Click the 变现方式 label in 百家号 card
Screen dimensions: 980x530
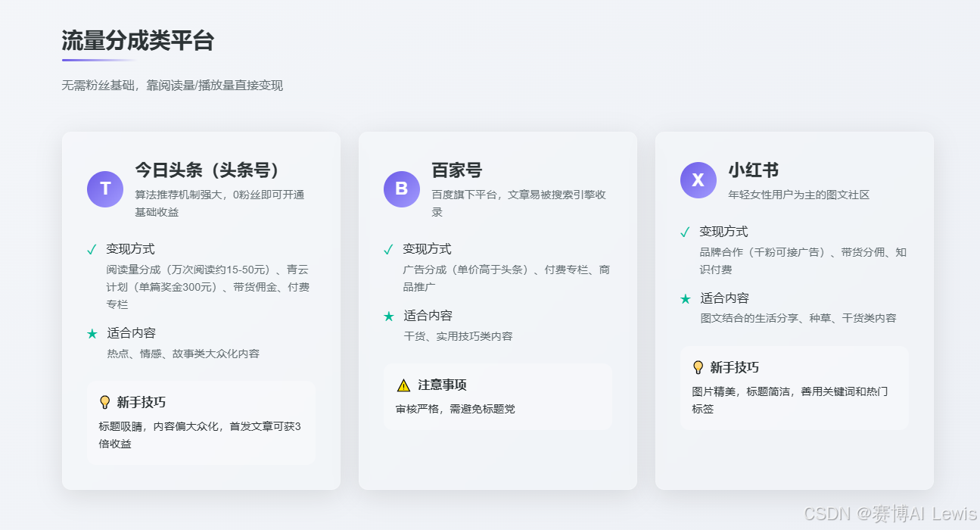428,249
